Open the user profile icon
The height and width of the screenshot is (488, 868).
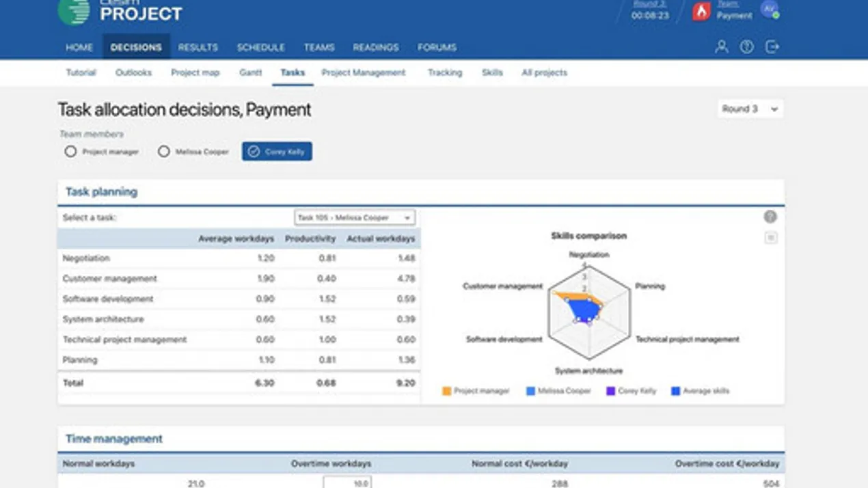pyautogui.click(x=721, y=47)
